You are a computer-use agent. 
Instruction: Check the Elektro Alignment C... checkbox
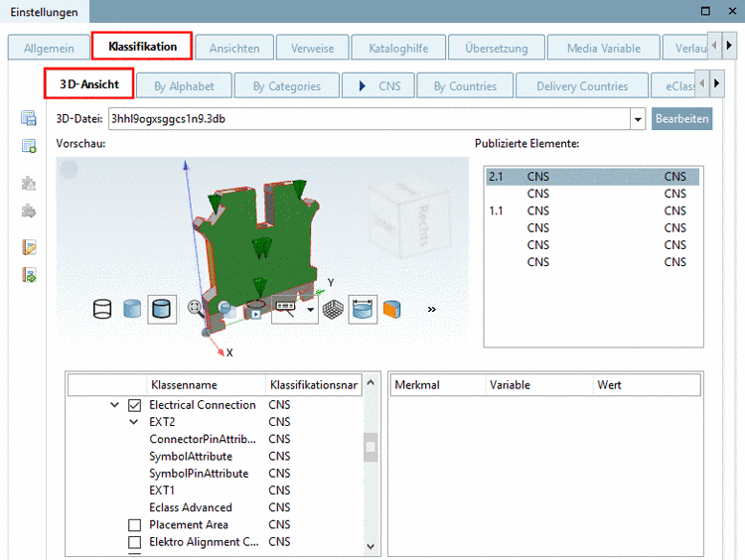coord(134,542)
